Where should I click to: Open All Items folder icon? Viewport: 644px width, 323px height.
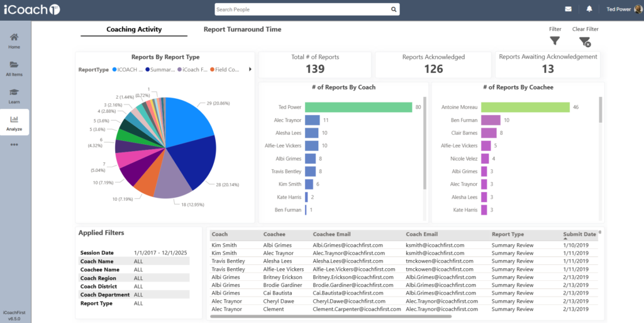click(14, 65)
